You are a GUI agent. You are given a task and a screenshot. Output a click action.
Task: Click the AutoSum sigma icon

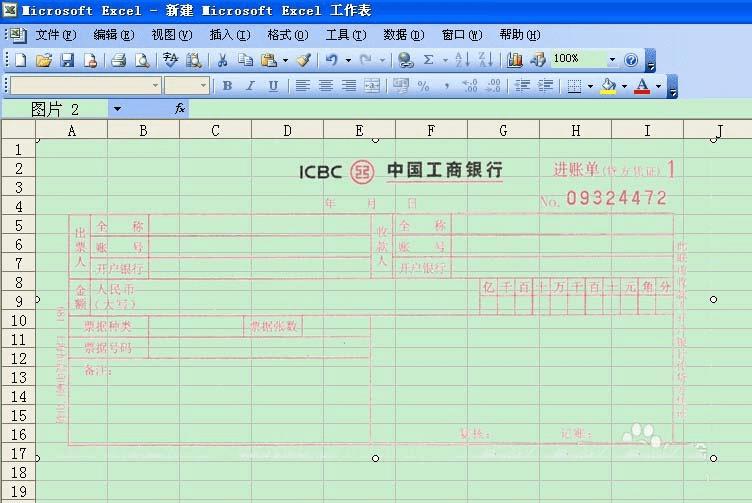[x=429, y=60]
